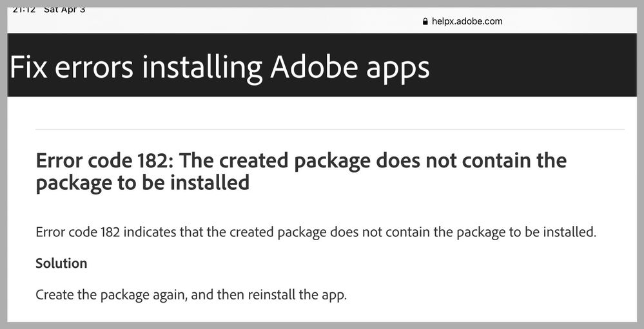Click the horizontal divider above the heading

tap(329, 129)
